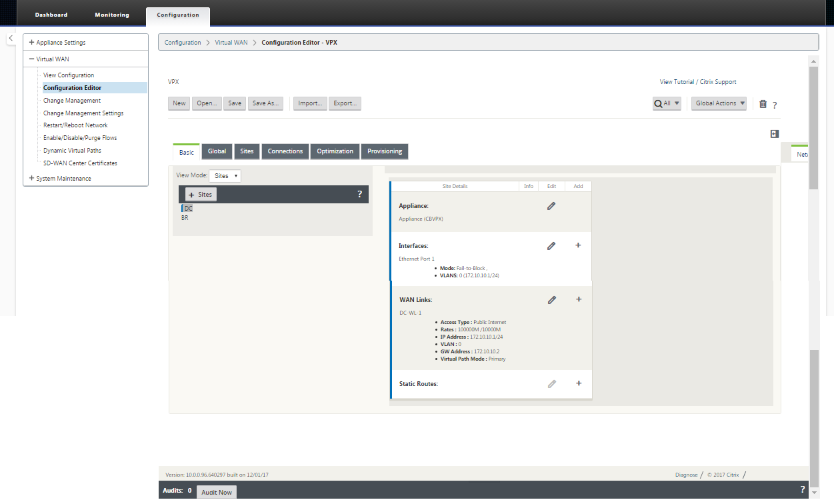Viewport: 834px width, 504px height.
Task: Switch to the Connections tab
Action: click(x=285, y=151)
